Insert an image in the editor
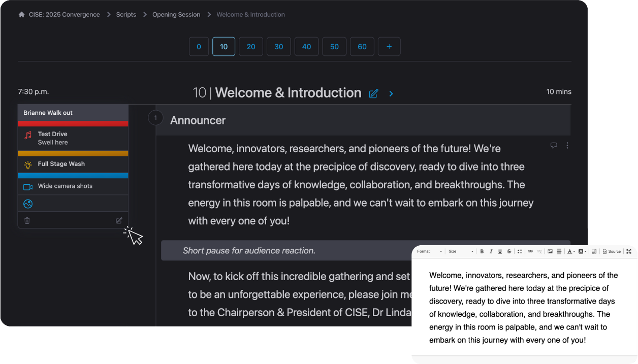638x364 pixels. coord(550,251)
